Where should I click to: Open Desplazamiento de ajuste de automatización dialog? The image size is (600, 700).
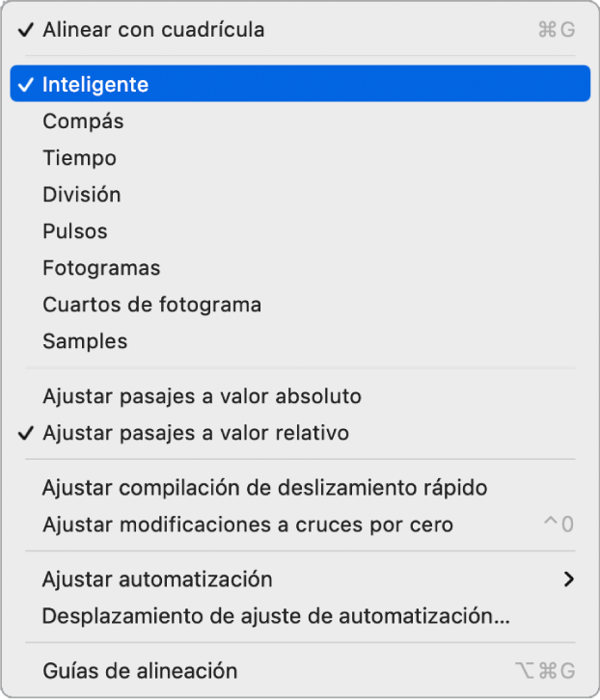click(276, 616)
